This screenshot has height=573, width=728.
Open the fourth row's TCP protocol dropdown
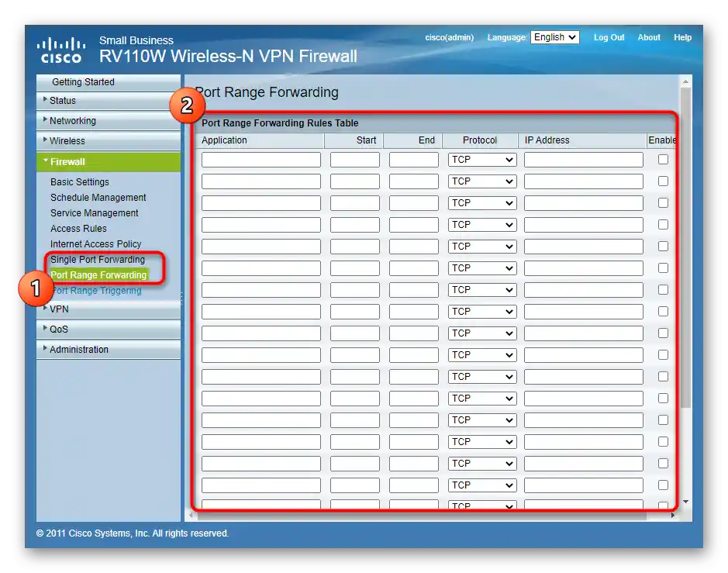pyautogui.click(x=482, y=225)
